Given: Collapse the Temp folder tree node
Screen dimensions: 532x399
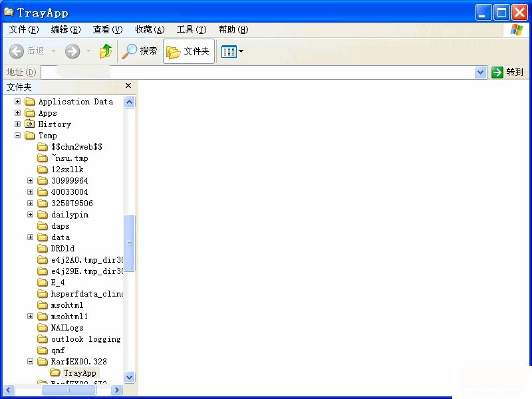Looking at the screenshot, I should (x=18, y=136).
